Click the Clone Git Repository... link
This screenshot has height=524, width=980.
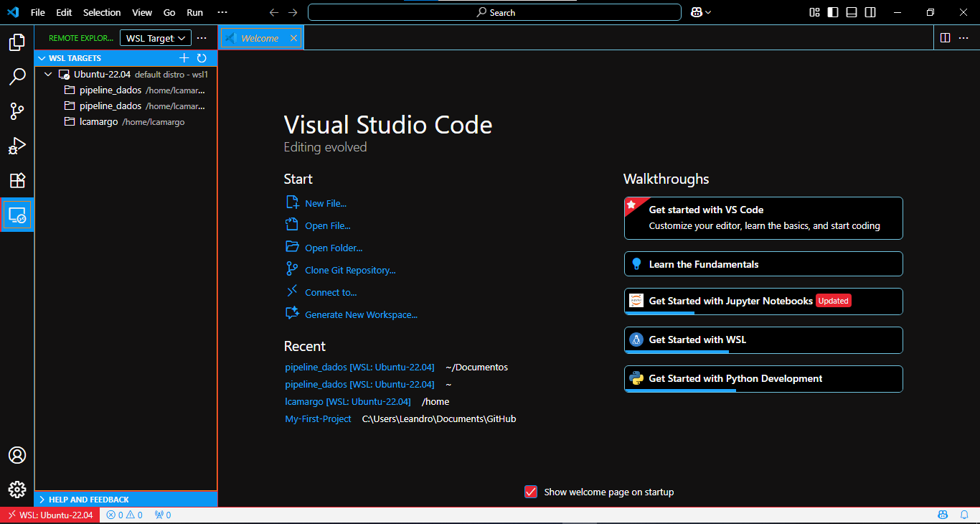350,270
